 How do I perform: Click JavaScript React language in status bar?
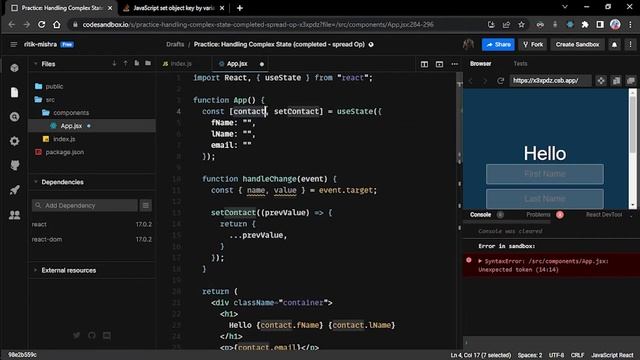[x=612, y=355]
